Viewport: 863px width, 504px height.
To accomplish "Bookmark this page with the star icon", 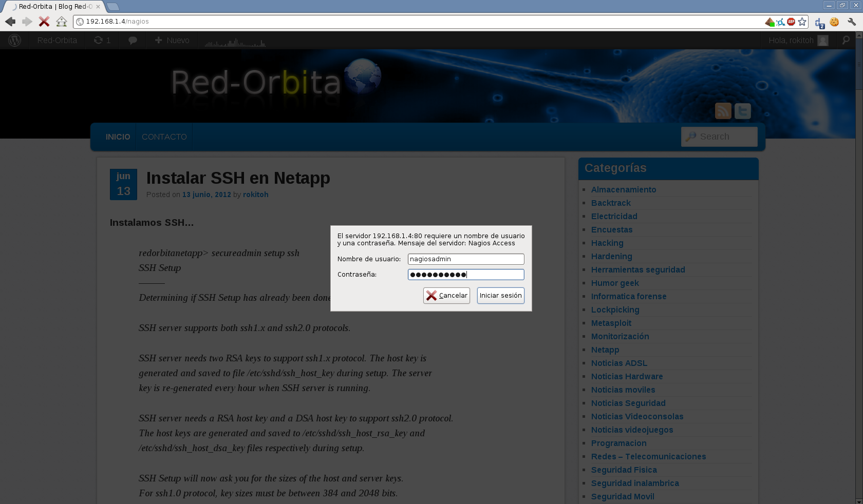I will click(x=802, y=22).
